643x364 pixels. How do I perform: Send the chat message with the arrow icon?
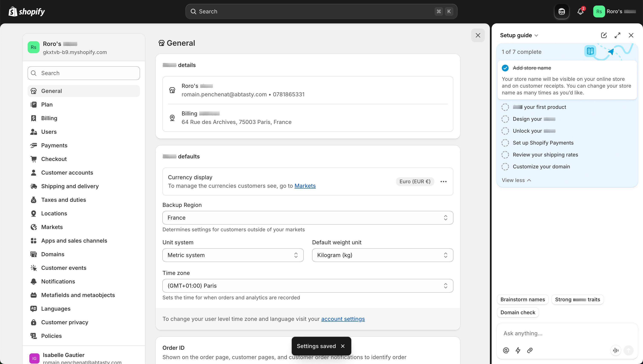point(629,350)
